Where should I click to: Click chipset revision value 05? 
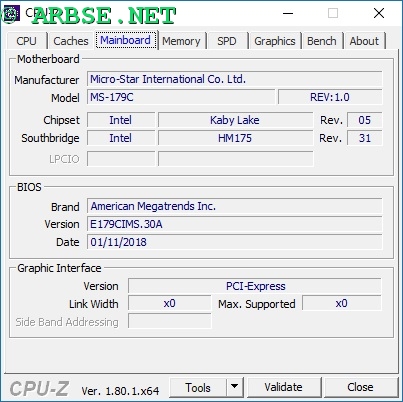(365, 120)
